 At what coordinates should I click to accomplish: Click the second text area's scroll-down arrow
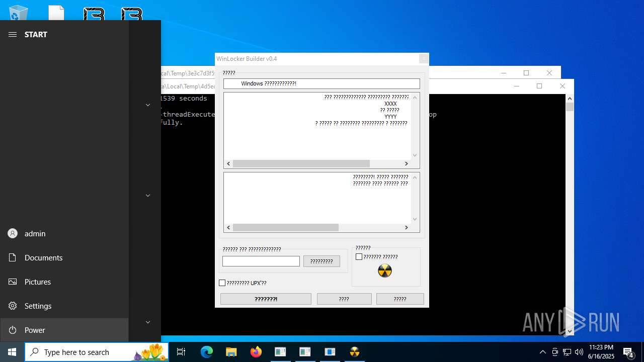415,219
